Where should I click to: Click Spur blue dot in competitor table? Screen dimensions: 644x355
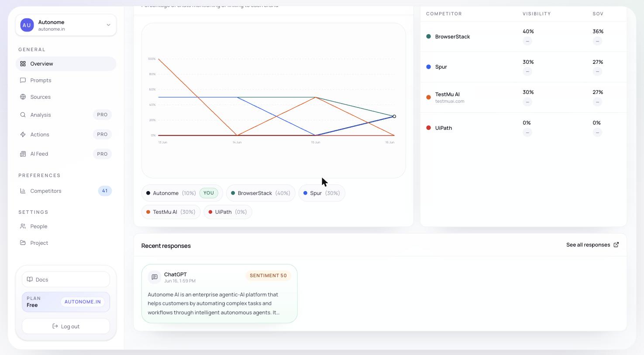point(428,67)
